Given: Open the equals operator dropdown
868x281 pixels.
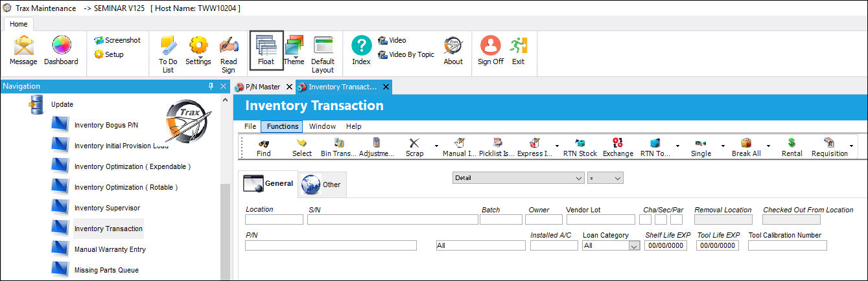Looking at the screenshot, I should 605,177.
